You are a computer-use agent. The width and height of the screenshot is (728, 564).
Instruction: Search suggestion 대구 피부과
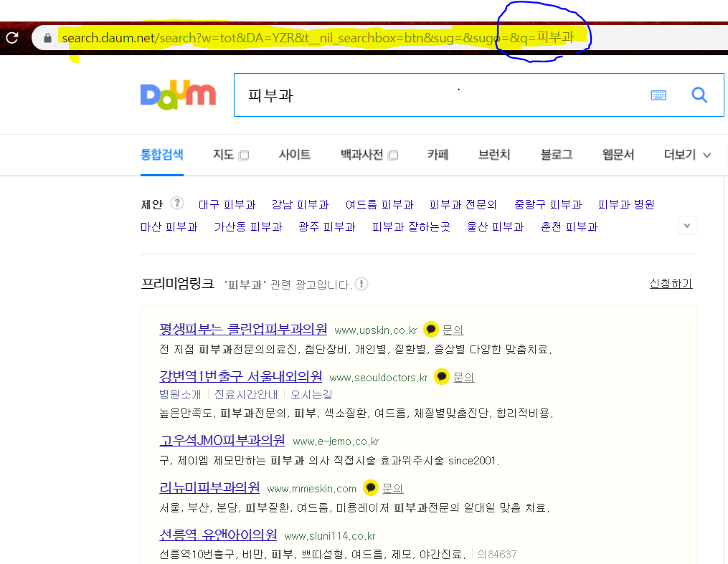point(227,204)
